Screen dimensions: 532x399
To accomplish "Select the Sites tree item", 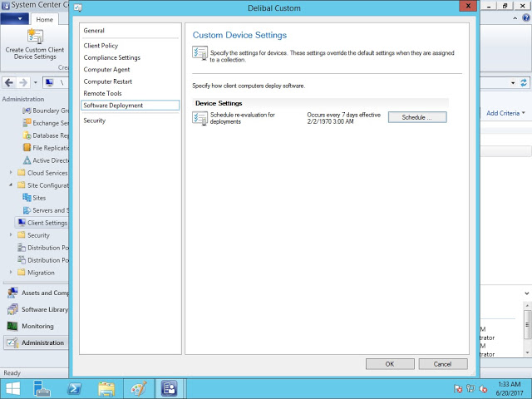I will pos(39,198).
